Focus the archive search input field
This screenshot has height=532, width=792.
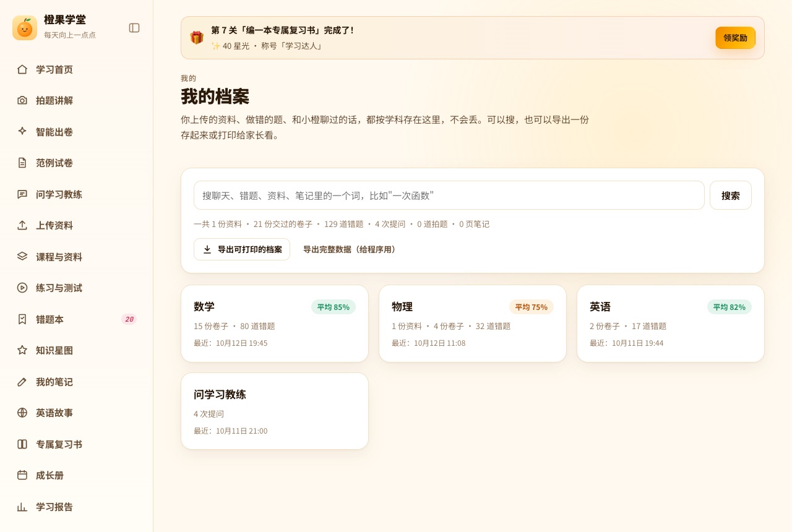[x=449, y=195]
